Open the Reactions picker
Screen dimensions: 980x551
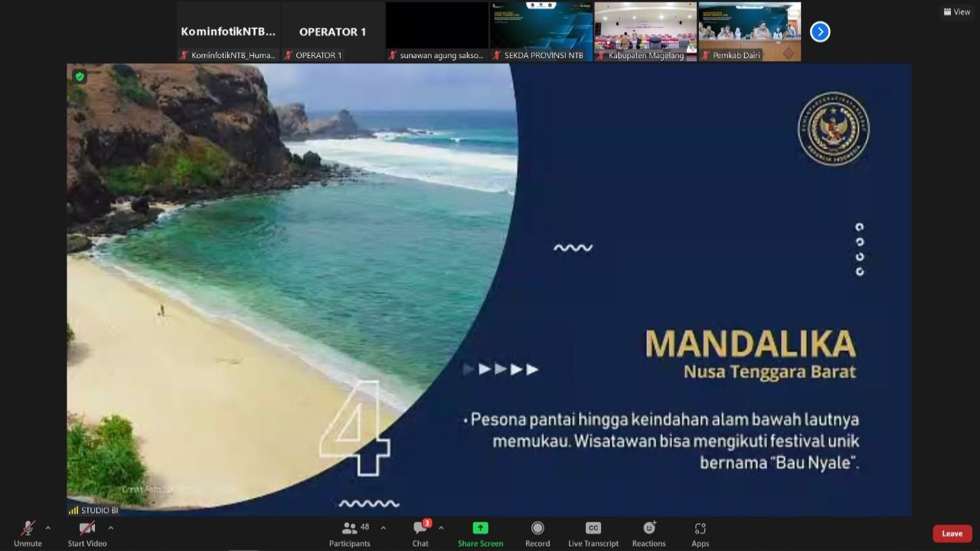tap(648, 533)
